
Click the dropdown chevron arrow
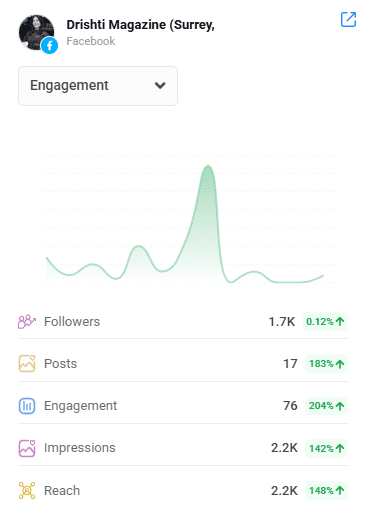160,86
